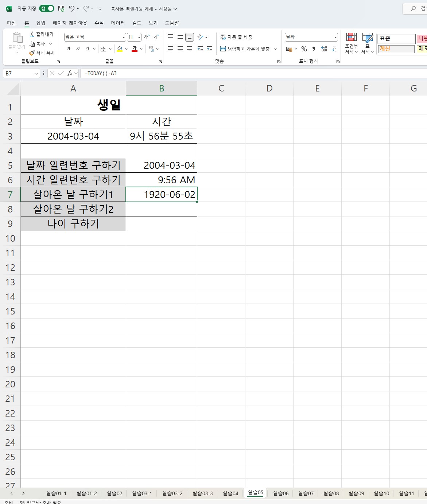Open the font name dropdown (맑은 고딕)
This screenshot has height=504, width=427.
coord(124,37)
